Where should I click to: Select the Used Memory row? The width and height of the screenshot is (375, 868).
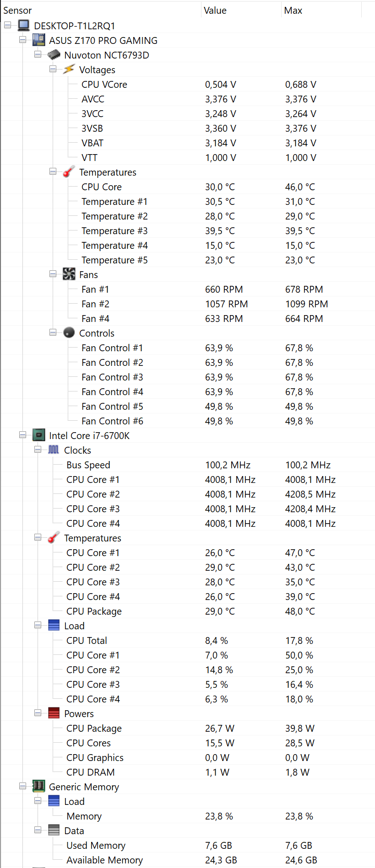pos(188,845)
